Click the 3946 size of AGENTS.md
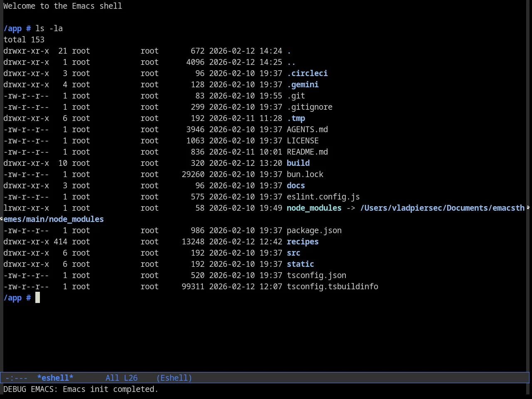The image size is (532, 399). click(x=195, y=129)
